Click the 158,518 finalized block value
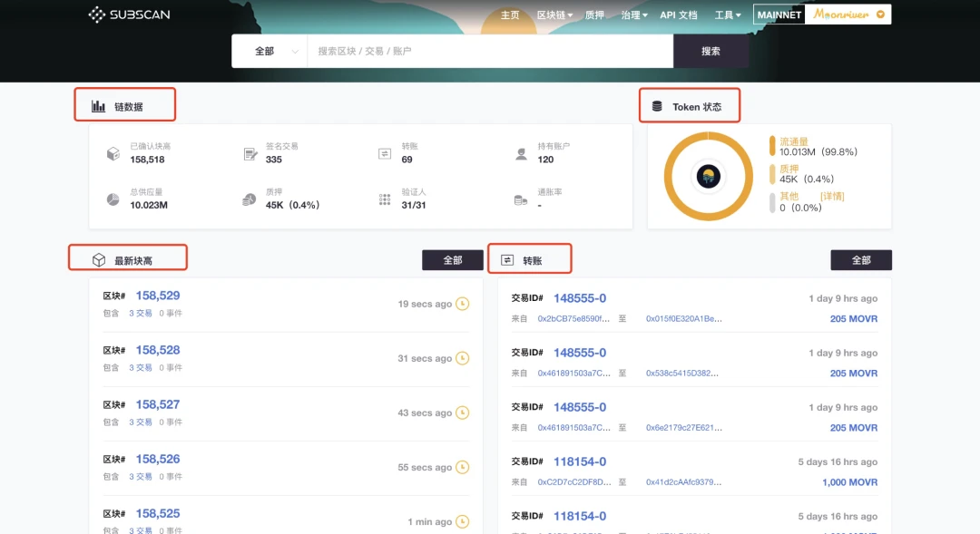The image size is (980, 534). pos(148,160)
